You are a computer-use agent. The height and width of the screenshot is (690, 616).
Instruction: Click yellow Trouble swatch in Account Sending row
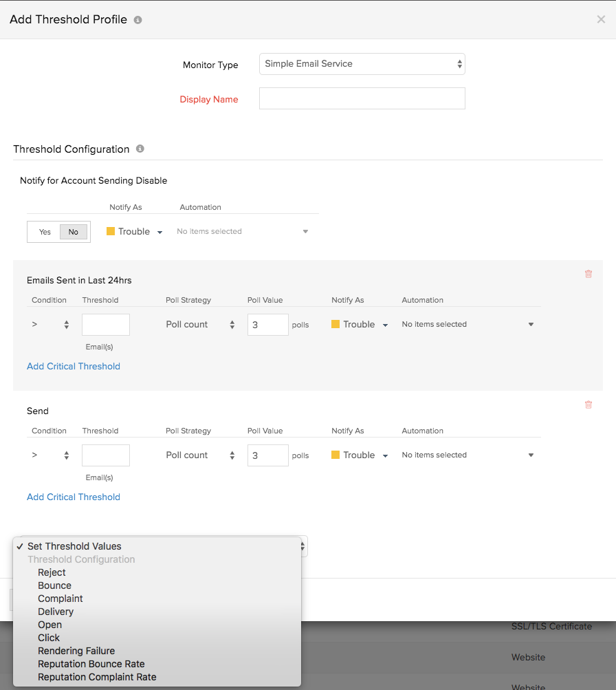111,231
